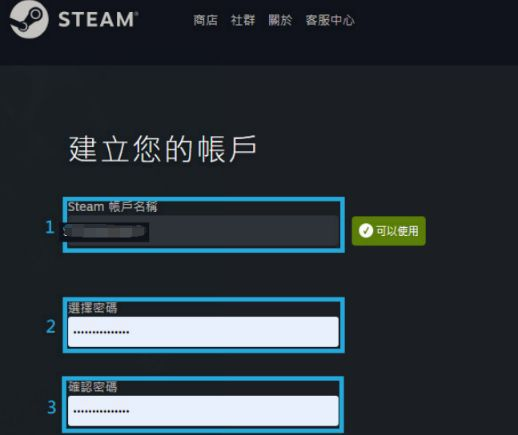518x435 pixels.
Task: Click the masked dots in 選擇密碼 field
Action: (x=101, y=332)
